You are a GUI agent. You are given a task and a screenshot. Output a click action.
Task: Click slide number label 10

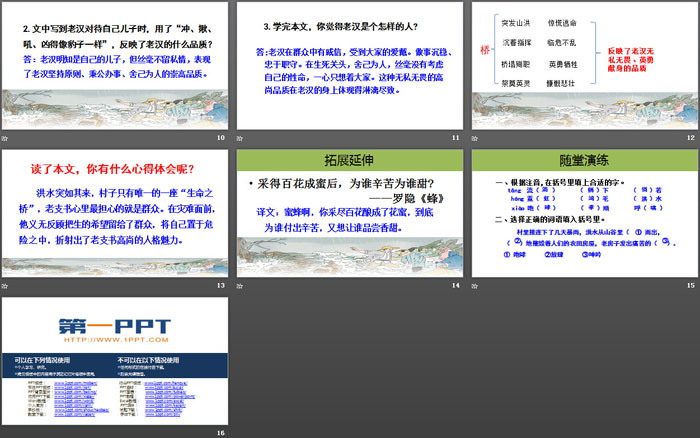221,138
